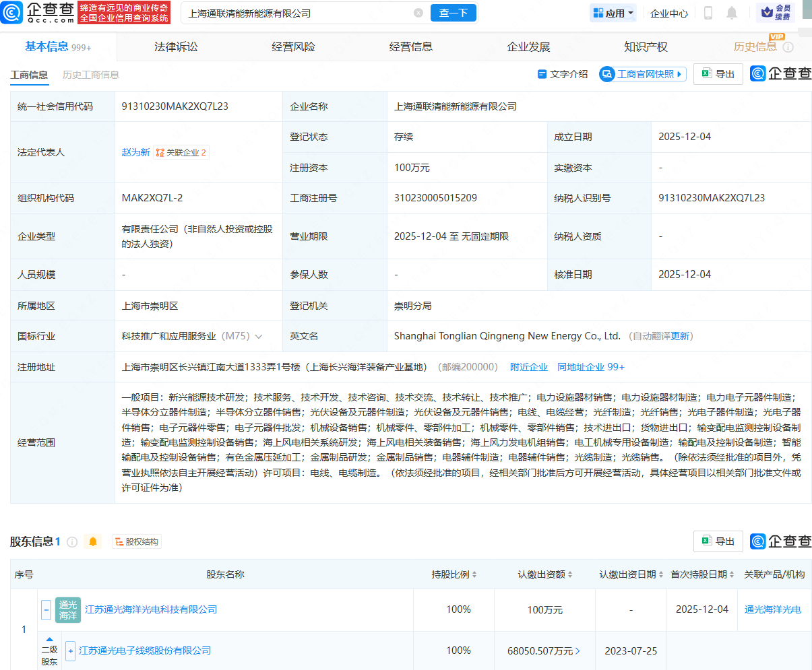Viewport: 812px width, 670px height.
Task: Click info icon beside 历史信息 tab
Action: [788, 47]
